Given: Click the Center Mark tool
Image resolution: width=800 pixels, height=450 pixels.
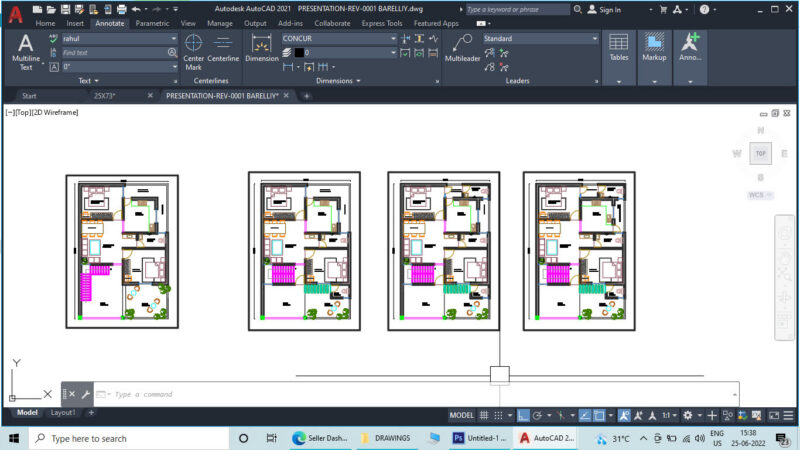Looking at the screenshot, I should tap(193, 52).
